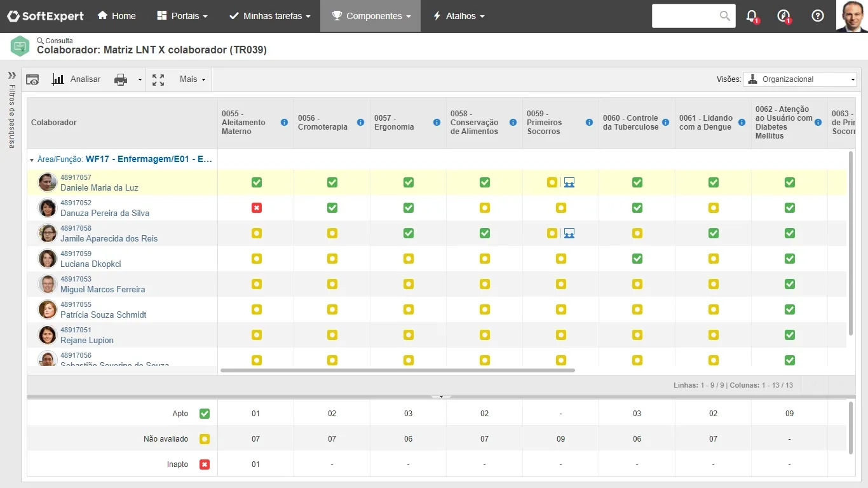Collapse the Área/Função WF17 Enfermagem group
Viewport: 868px width, 488px height.
32,160
